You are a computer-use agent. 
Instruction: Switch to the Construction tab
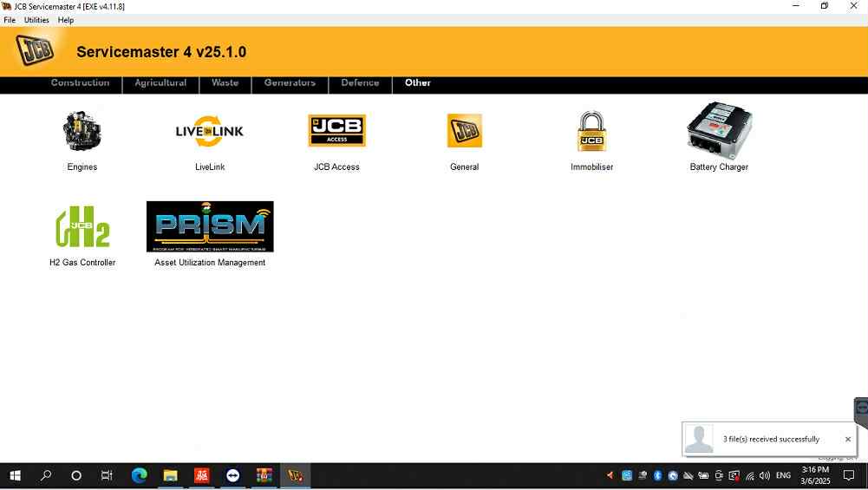point(81,83)
